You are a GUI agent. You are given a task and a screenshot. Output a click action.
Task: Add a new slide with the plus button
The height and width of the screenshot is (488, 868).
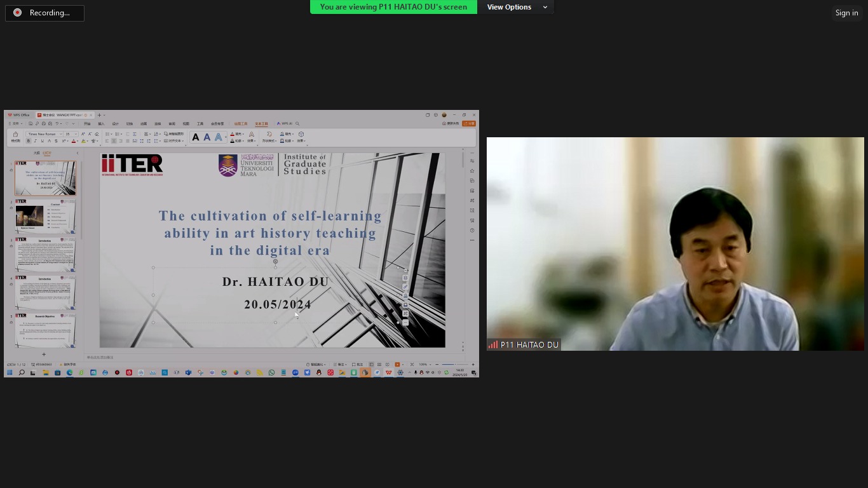coord(44,354)
